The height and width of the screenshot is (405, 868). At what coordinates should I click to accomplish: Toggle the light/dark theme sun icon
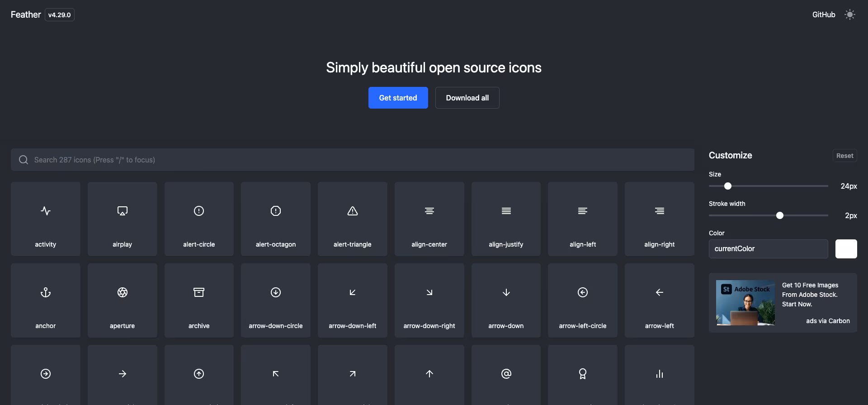click(850, 14)
